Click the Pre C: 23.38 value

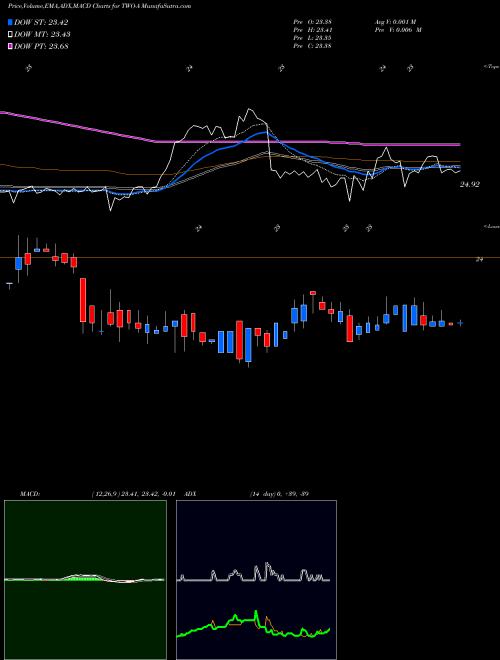click(x=312, y=45)
